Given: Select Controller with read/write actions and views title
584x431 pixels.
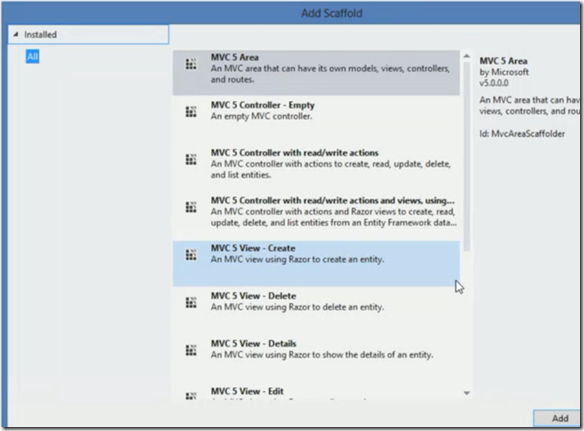Looking at the screenshot, I should pyautogui.click(x=333, y=200).
